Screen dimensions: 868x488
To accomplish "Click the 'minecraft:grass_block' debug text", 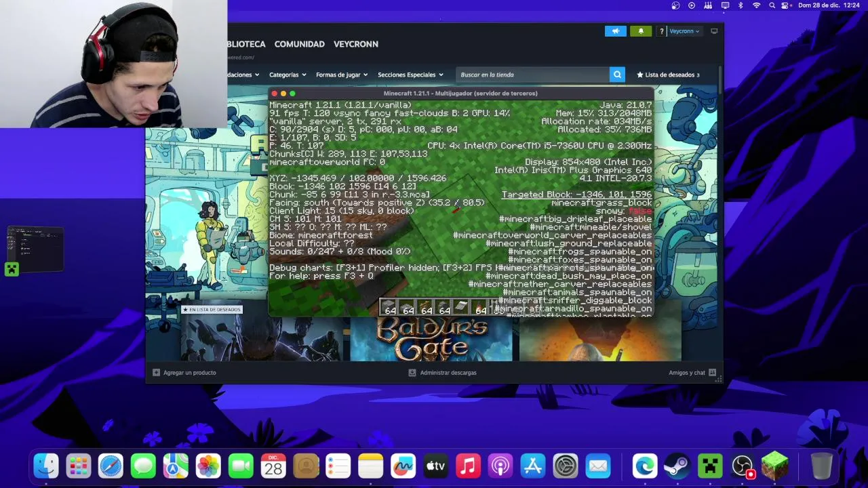I will click(x=601, y=203).
